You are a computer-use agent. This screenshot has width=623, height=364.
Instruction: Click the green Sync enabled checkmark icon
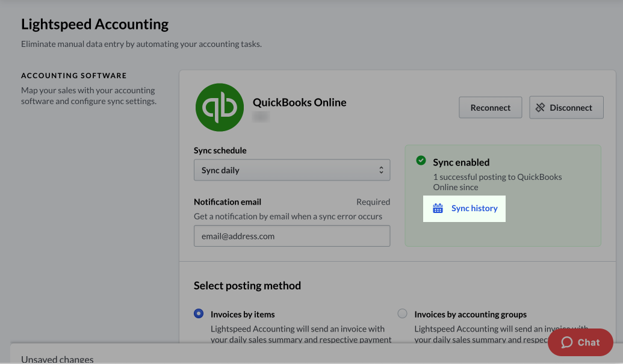[421, 161]
